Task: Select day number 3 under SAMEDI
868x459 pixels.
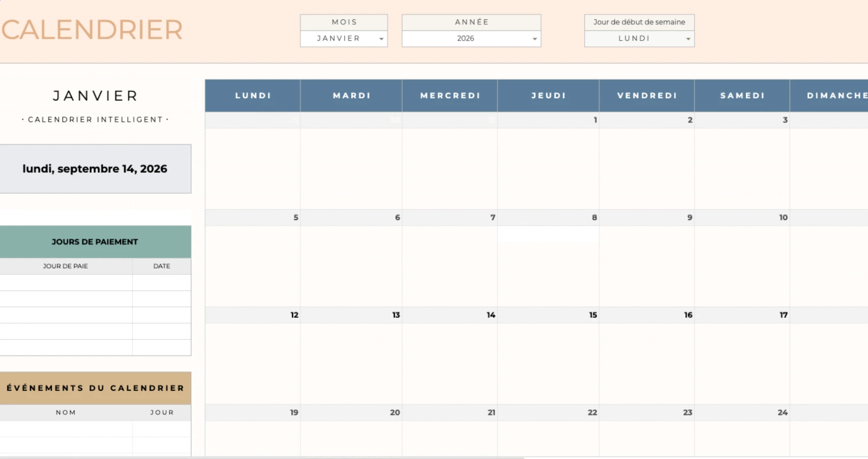Action: tap(742, 120)
